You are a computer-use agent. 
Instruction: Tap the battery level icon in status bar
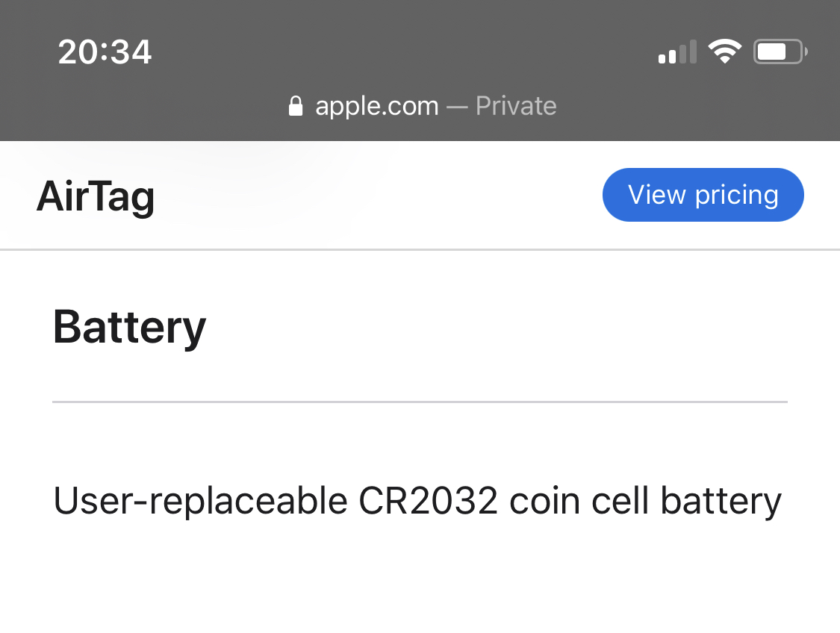(x=780, y=52)
